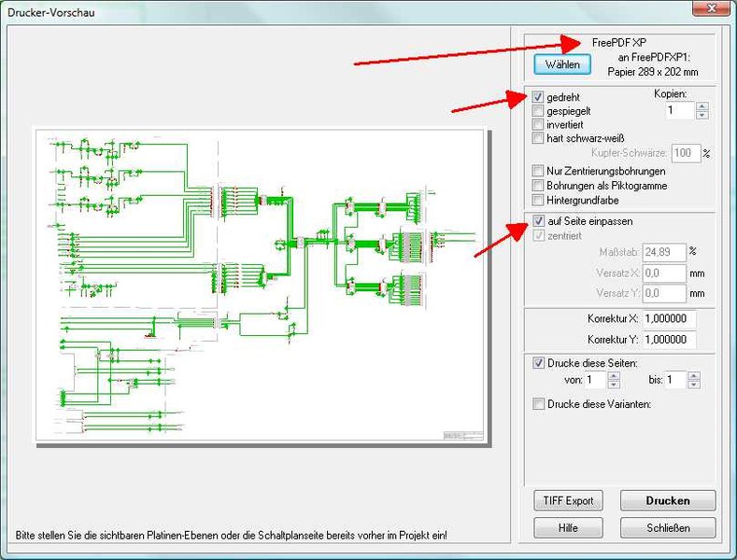Tick the invertiert checkbox
The image size is (737, 560).
click(x=538, y=124)
